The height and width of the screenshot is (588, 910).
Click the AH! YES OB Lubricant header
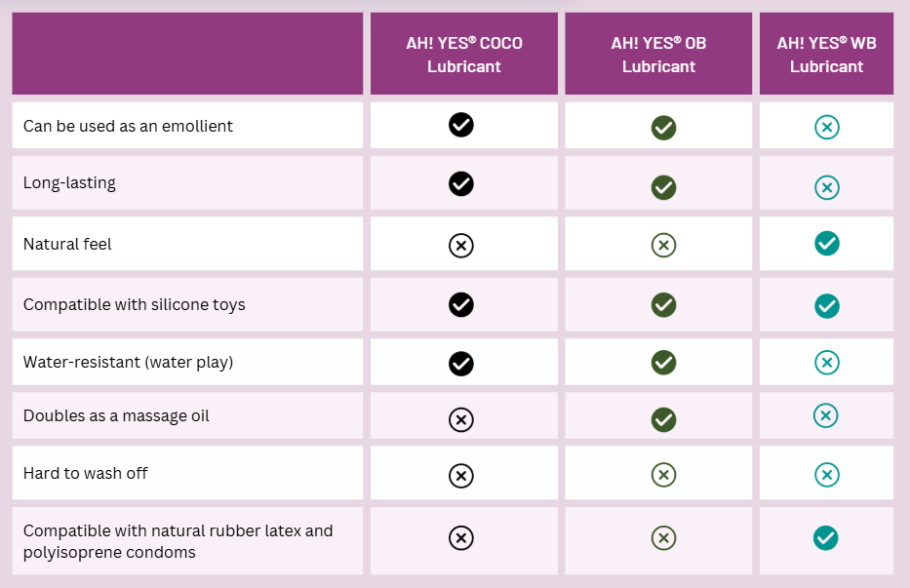click(659, 55)
